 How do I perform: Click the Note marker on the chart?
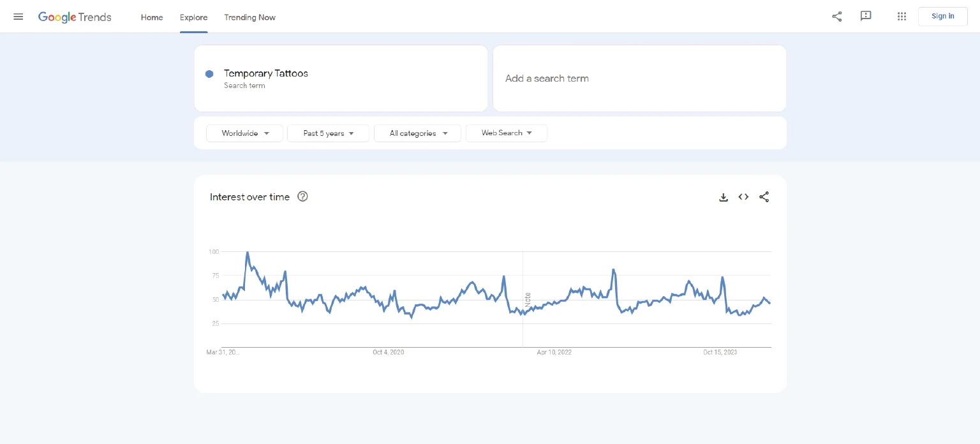(x=528, y=300)
